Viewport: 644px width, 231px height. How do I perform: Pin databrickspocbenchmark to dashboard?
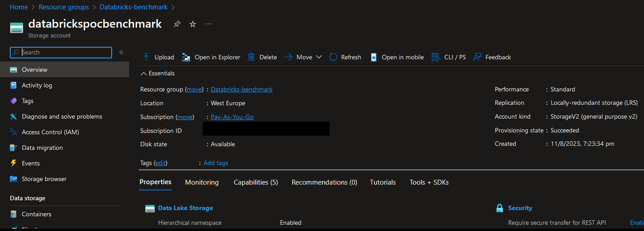[x=177, y=24]
